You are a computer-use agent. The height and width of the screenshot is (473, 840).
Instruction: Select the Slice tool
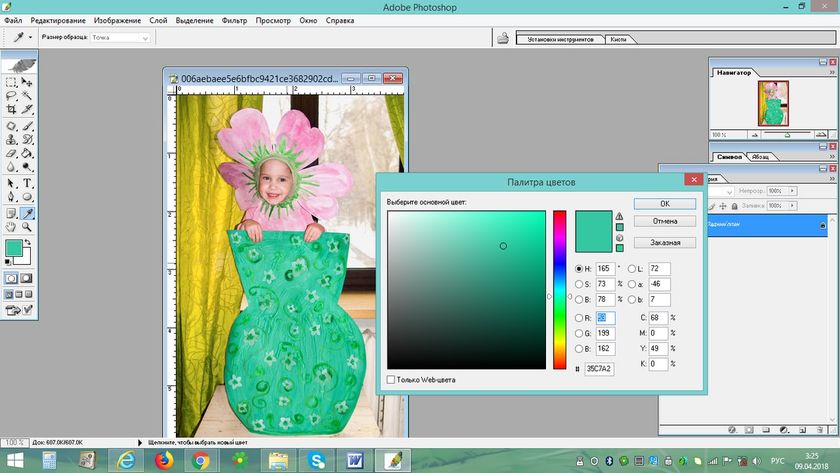pos(27,109)
